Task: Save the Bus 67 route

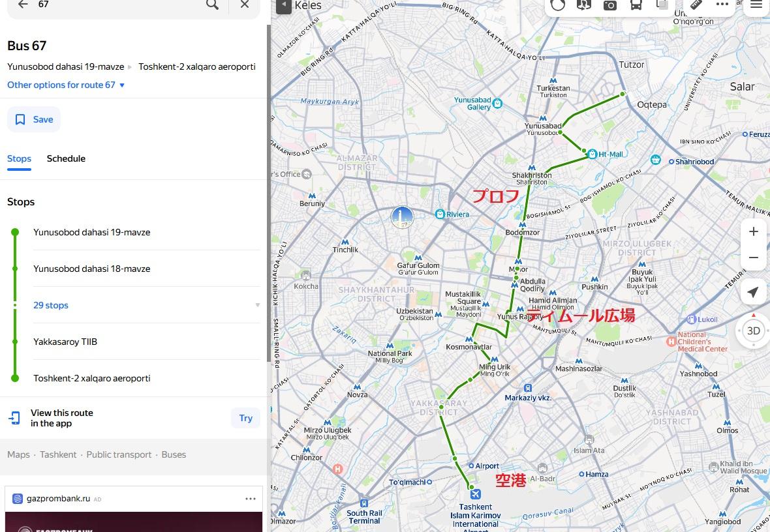Action: (34, 119)
